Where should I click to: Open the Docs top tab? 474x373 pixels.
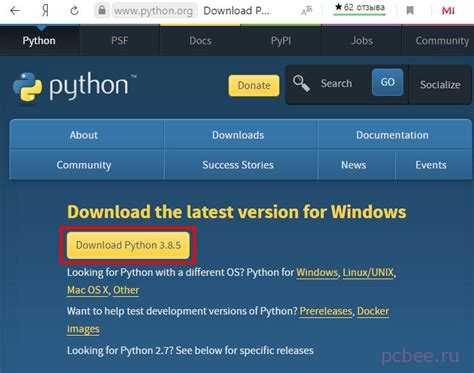coord(200,41)
